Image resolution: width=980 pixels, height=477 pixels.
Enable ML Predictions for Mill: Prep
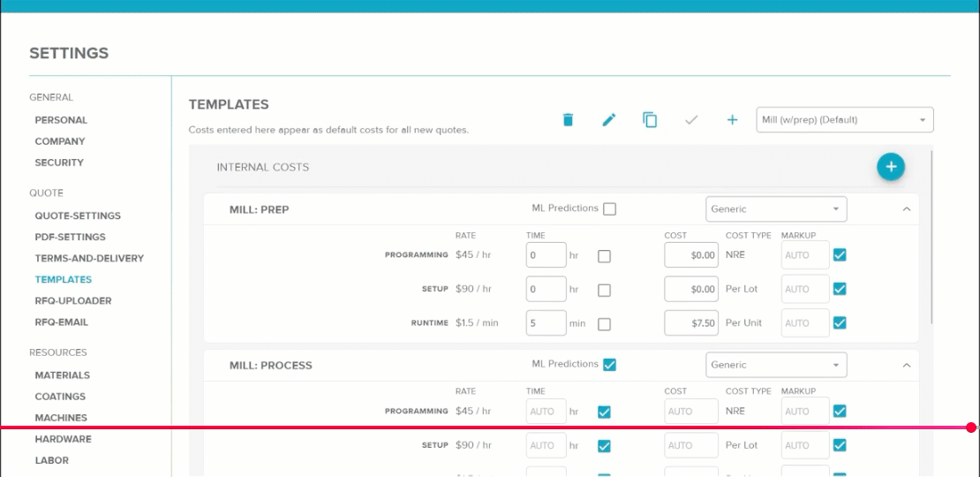click(x=609, y=208)
